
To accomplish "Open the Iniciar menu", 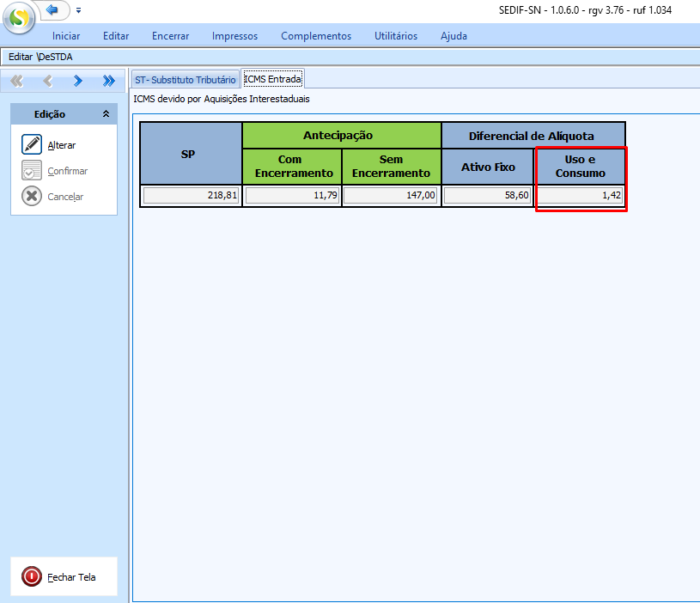I will point(66,36).
